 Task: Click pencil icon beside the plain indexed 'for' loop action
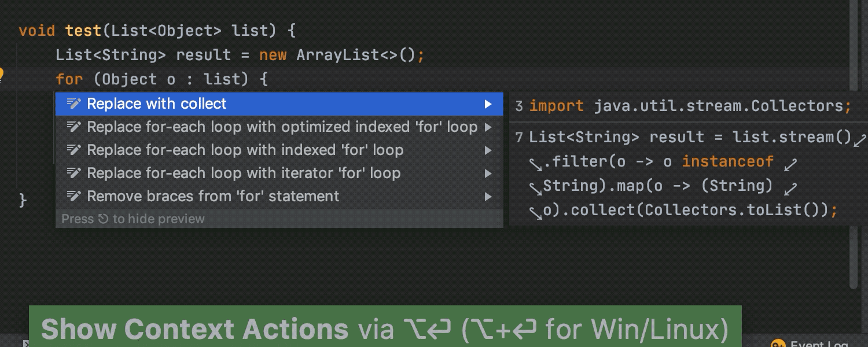click(x=73, y=150)
